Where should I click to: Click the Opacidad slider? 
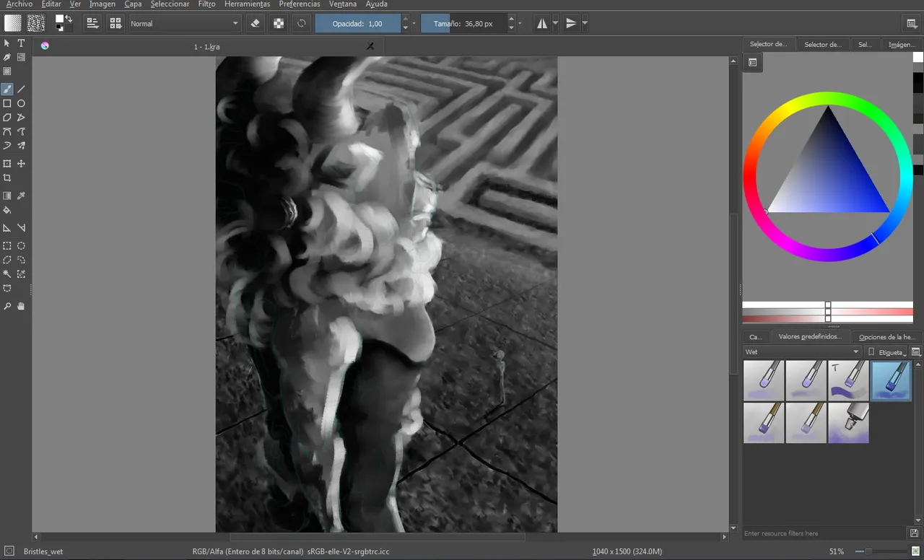357,23
